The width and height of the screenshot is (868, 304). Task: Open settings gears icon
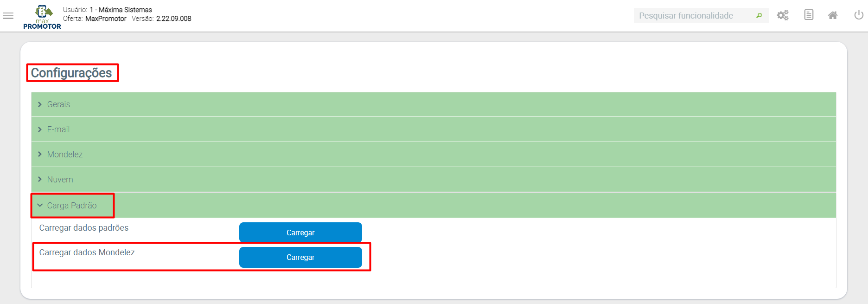pos(783,15)
